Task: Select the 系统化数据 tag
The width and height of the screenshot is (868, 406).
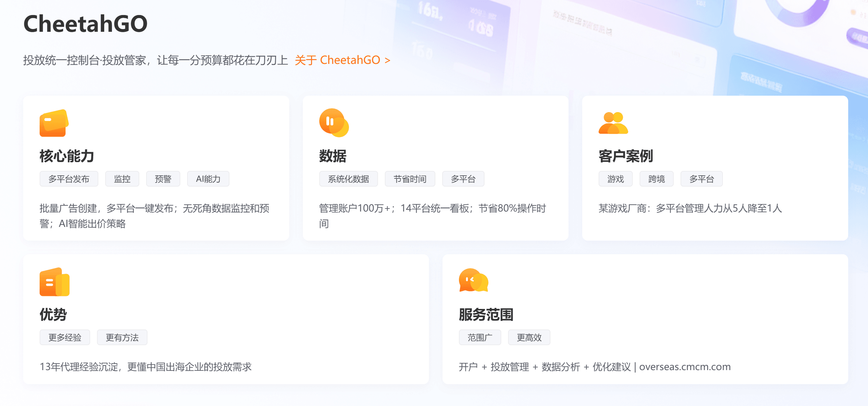Action: point(349,179)
